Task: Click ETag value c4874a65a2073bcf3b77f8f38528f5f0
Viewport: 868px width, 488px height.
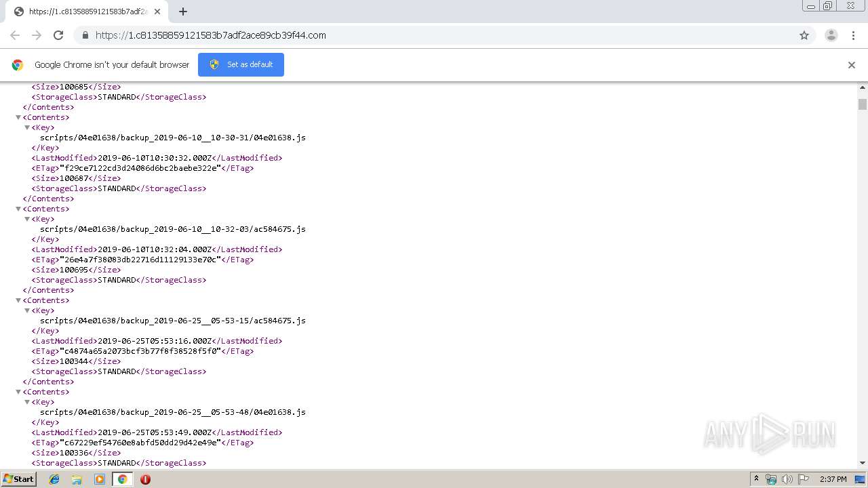Action: (x=140, y=351)
